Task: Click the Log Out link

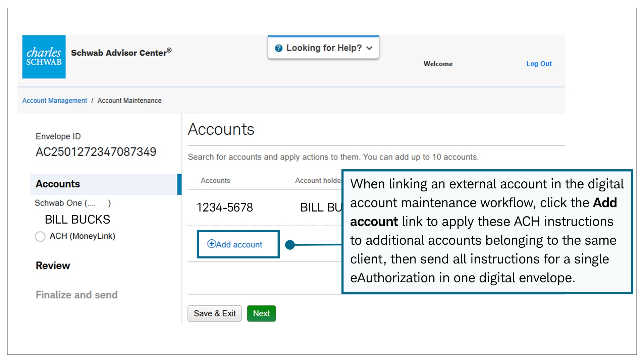Action: coord(539,64)
